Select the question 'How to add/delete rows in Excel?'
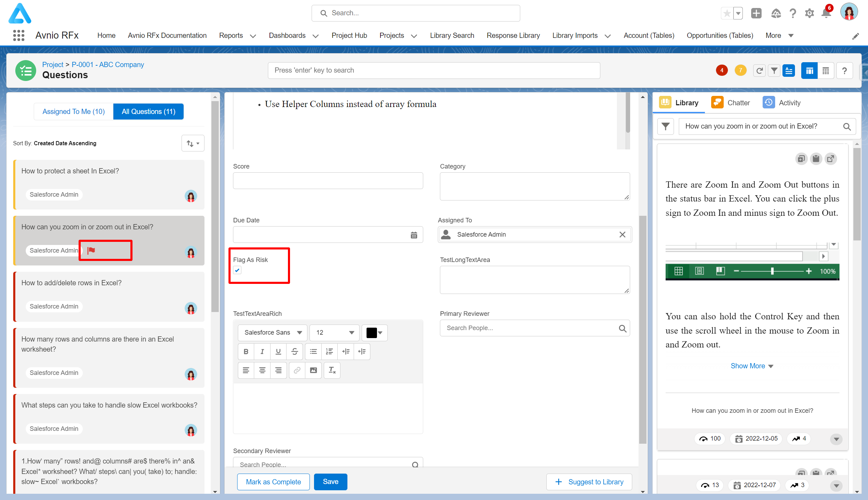The height and width of the screenshot is (500, 868). 109,296
